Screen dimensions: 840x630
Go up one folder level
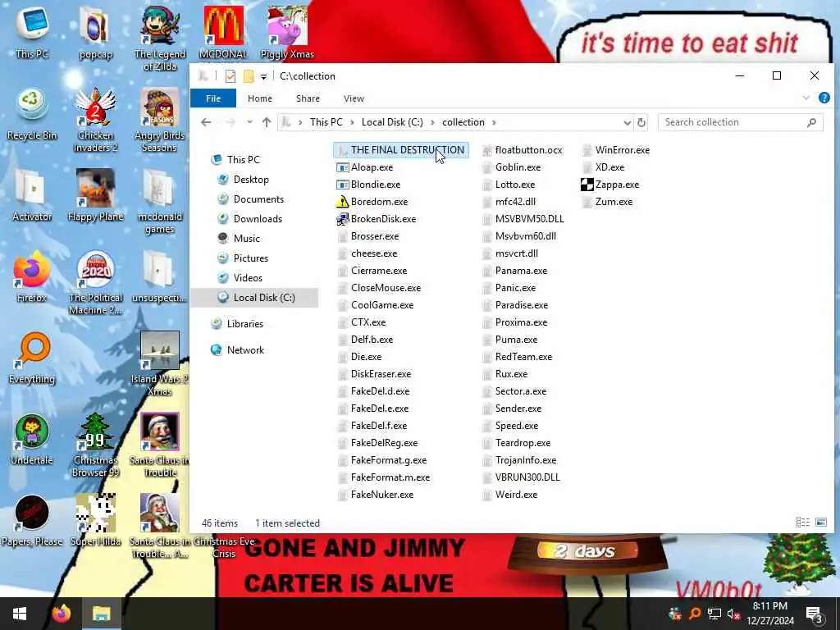coord(267,122)
